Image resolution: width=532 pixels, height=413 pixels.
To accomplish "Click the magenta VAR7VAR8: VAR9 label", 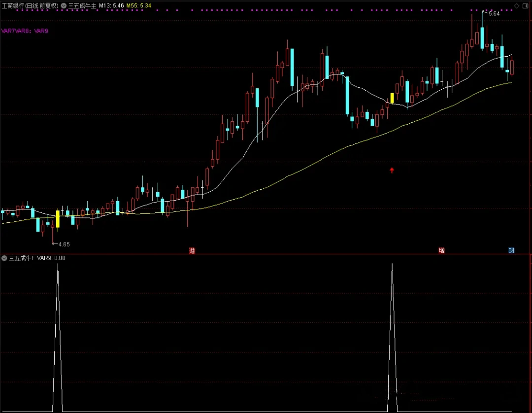I will coord(25,31).
